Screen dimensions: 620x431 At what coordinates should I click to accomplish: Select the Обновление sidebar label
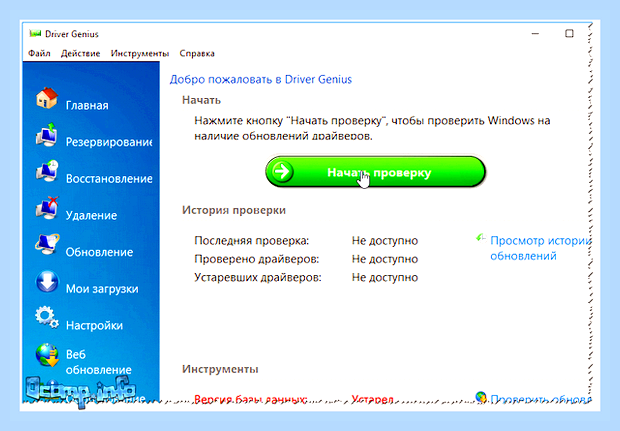point(99,252)
